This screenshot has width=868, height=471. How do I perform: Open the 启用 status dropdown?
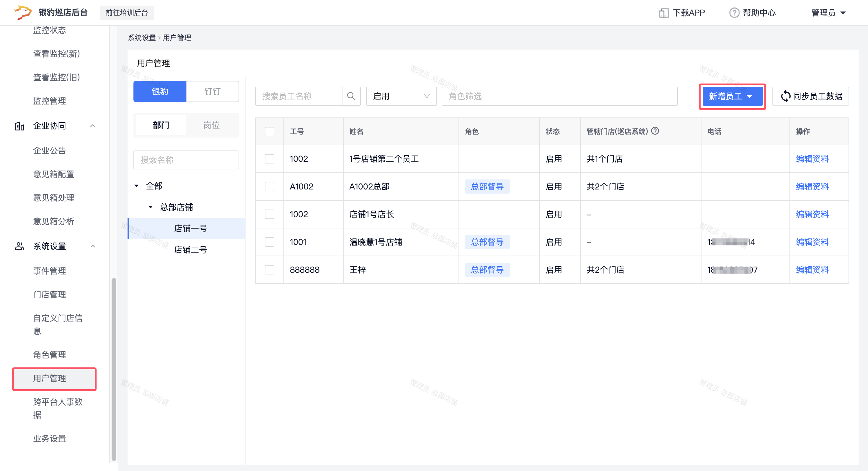pyautogui.click(x=401, y=97)
